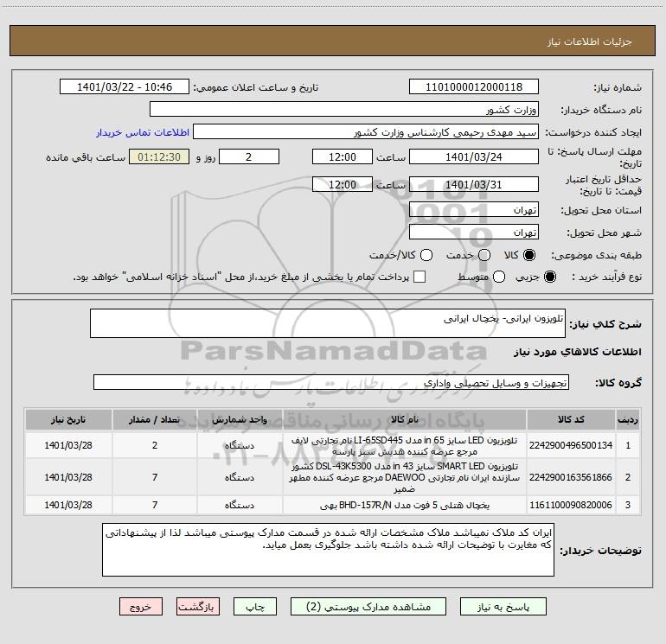The width and height of the screenshot is (666, 644).
Task: Select the متوسط purchase type radio
Action: click(499, 277)
